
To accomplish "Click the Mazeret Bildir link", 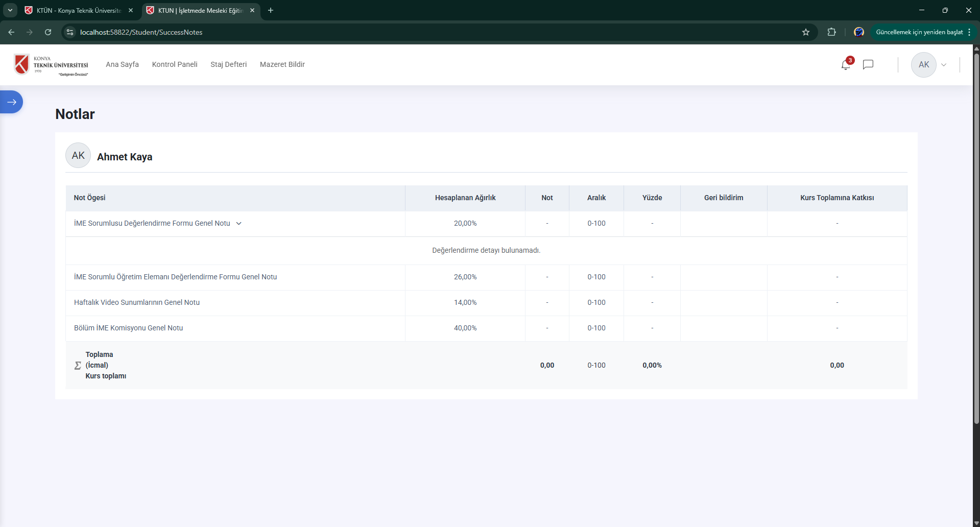I will click(x=282, y=64).
